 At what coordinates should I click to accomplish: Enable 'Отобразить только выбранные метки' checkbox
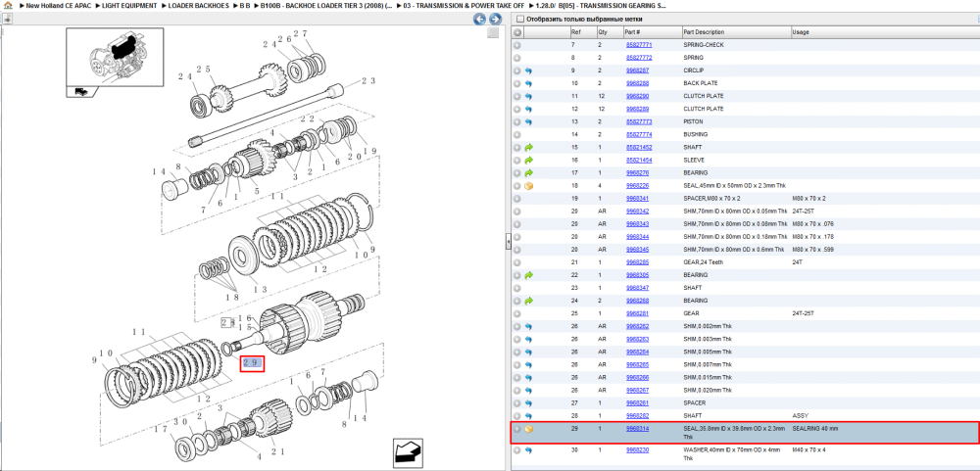520,20
